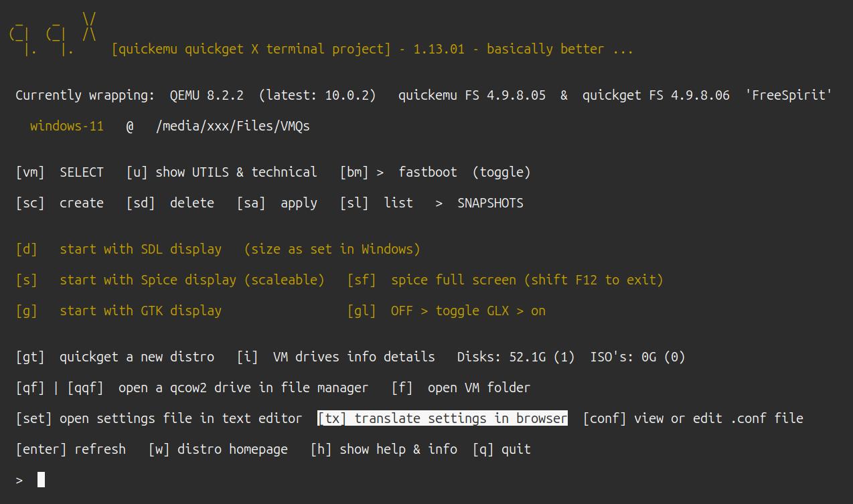Select the [sa] apply snapshot entry

coord(277,203)
